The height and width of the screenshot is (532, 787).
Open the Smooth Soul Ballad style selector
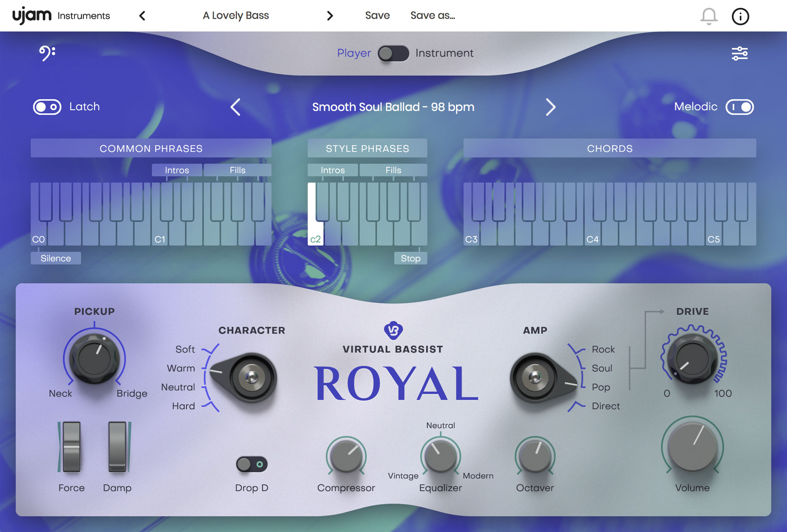coord(393,107)
